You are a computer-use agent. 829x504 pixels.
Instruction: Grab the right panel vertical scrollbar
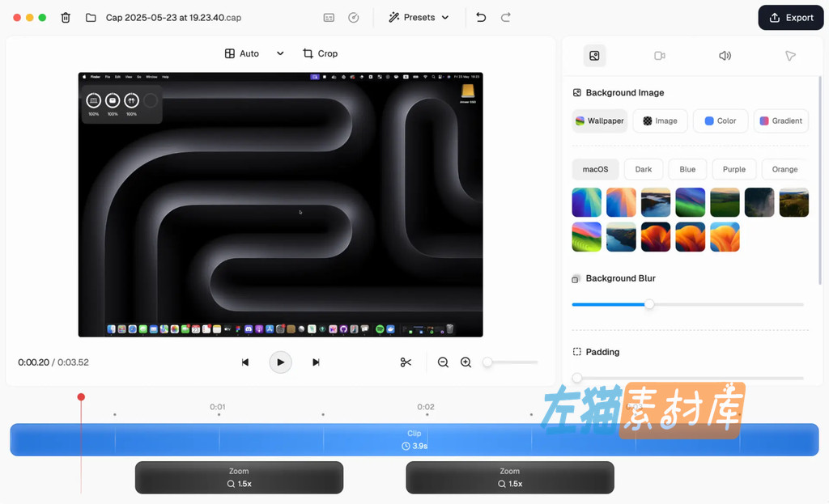pyautogui.click(x=820, y=180)
